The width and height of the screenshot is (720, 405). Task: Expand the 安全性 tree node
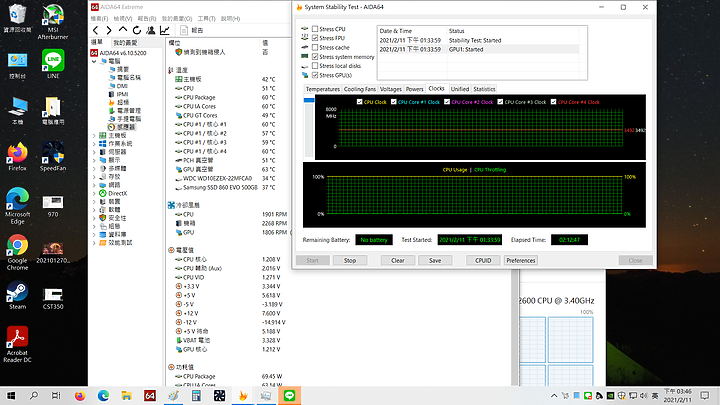(94, 218)
